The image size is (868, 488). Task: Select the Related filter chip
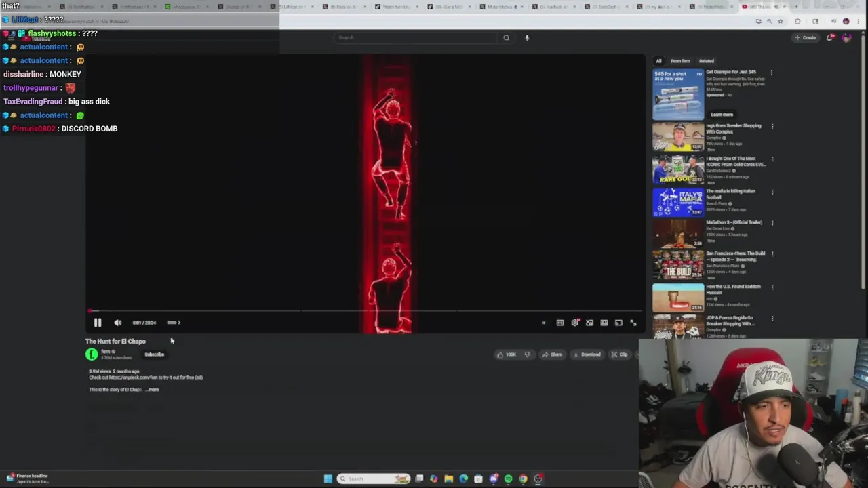[706, 61]
